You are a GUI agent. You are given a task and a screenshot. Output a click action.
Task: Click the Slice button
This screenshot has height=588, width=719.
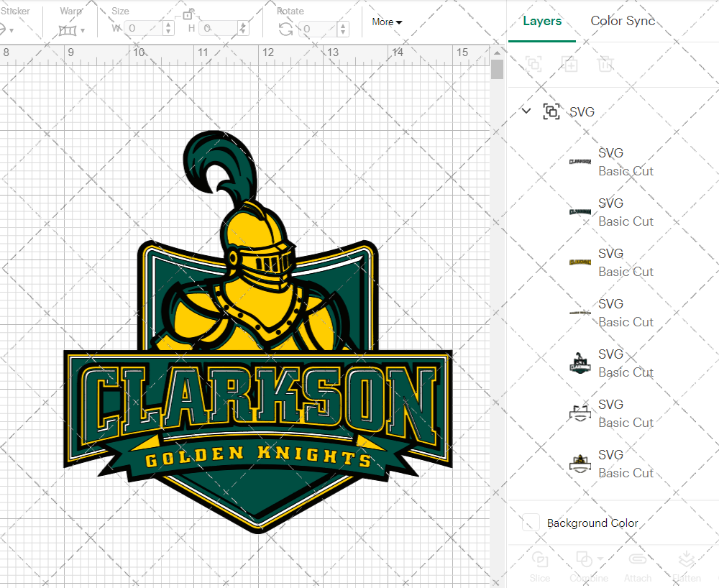[x=540, y=567]
